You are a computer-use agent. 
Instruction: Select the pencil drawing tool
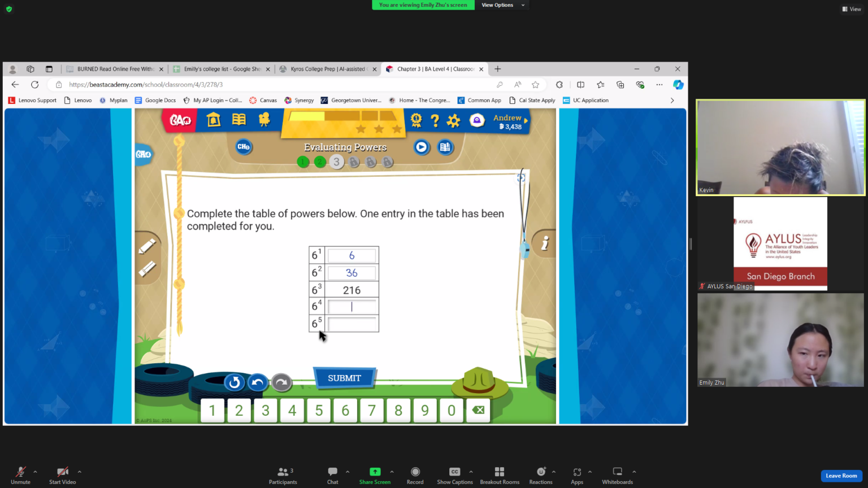coord(147,246)
